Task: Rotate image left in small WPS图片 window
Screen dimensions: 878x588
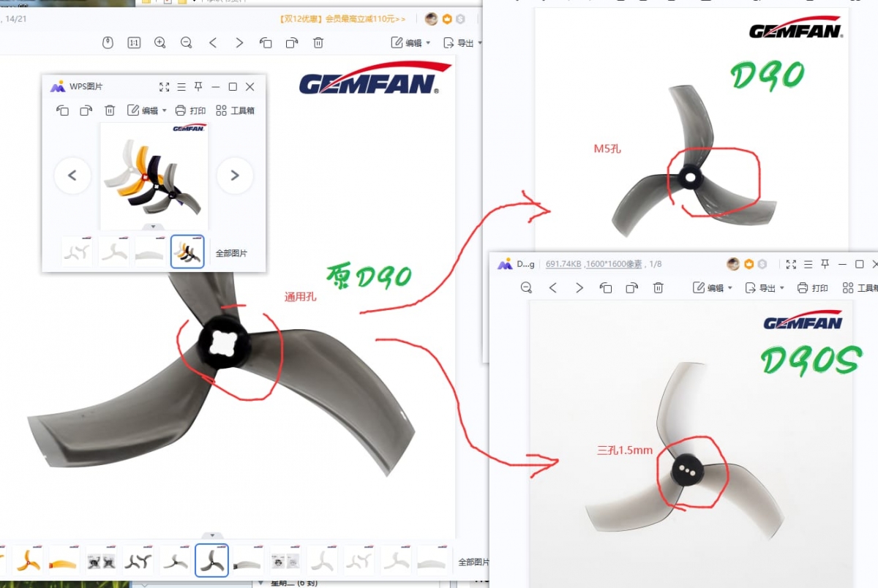Action: click(62, 110)
